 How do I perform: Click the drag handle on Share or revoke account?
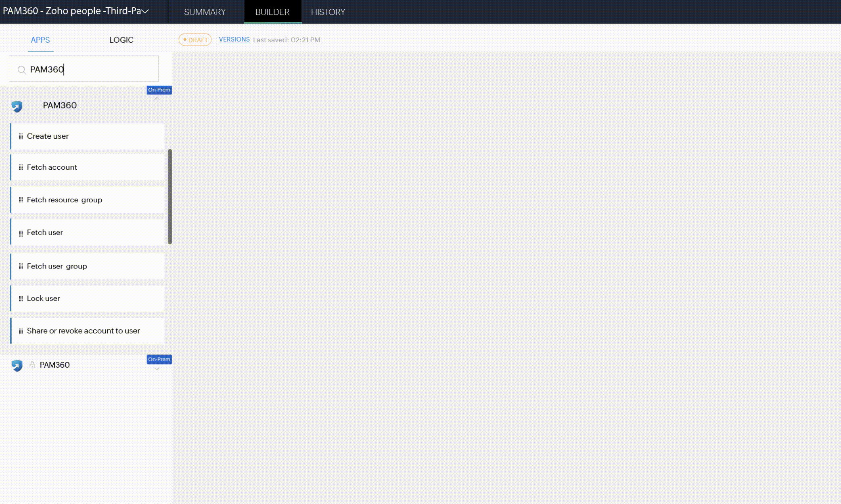(21, 331)
